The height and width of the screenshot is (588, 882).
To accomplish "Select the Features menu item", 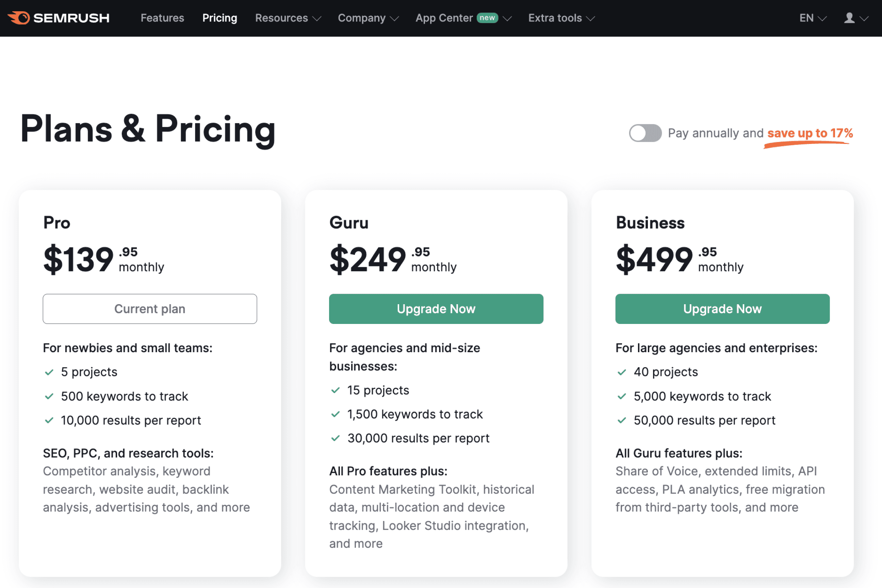I will tap(162, 18).
